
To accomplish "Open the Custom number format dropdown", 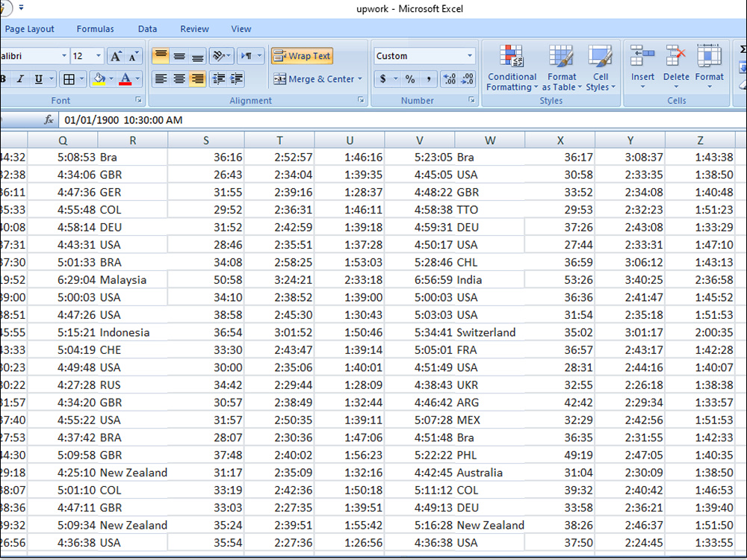I will point(469,56).
